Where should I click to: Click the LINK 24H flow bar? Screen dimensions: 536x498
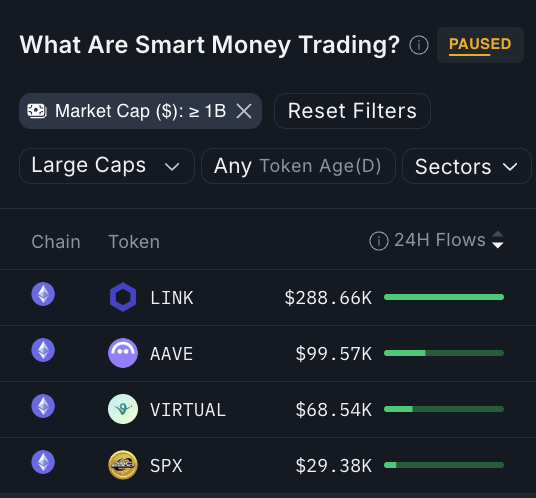pos(444,297)
